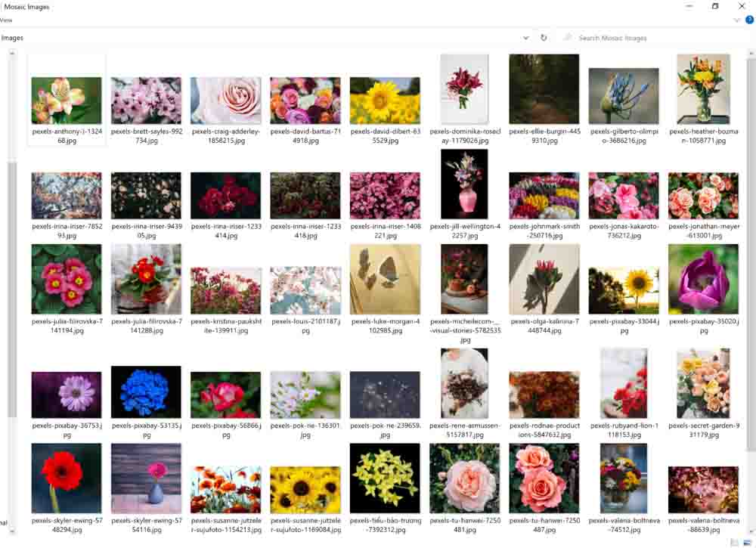Select the purple tulip pixabay-35020 thumbnail
This screenshot has width=756, height=548.
pyautogui.click(x=703, y=279)
